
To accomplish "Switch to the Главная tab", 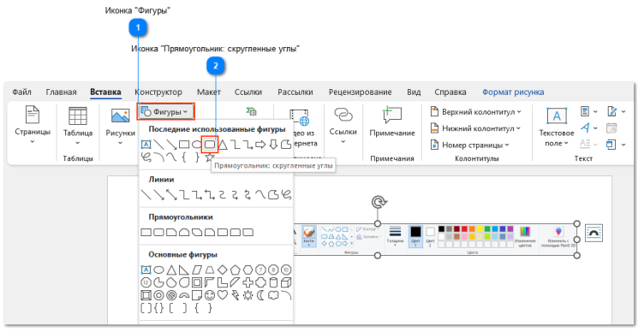I will tap(61, 92).
